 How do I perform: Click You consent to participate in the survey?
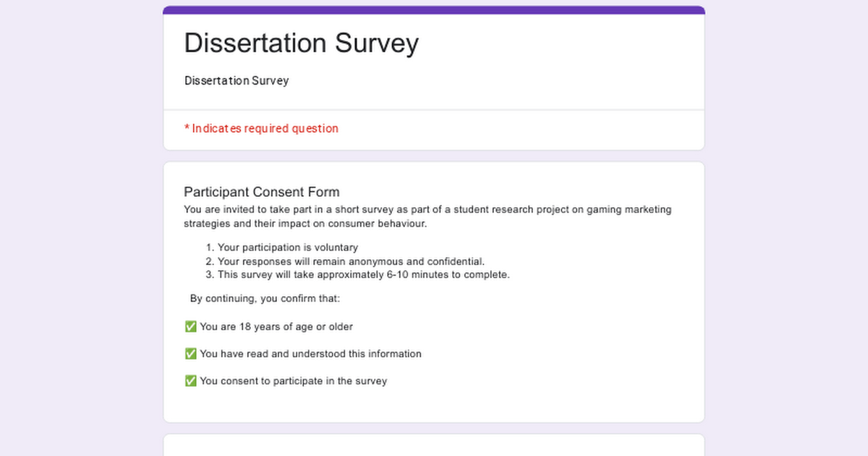tap(293, 381)
